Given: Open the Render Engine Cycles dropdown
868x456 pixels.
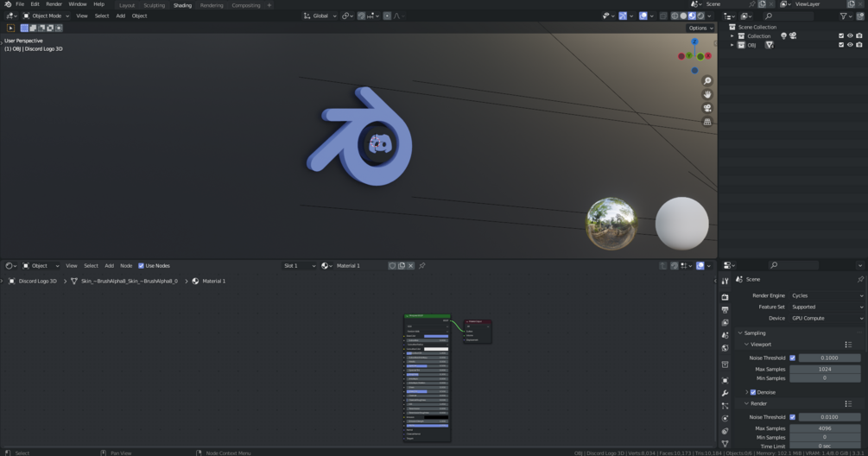Looking at the screenshot, I should 827,295.
